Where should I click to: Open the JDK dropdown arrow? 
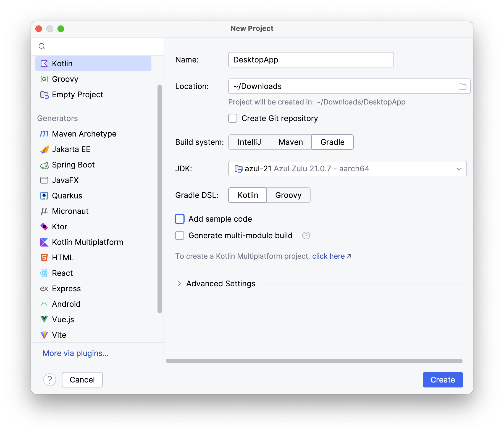click(459, 169)
